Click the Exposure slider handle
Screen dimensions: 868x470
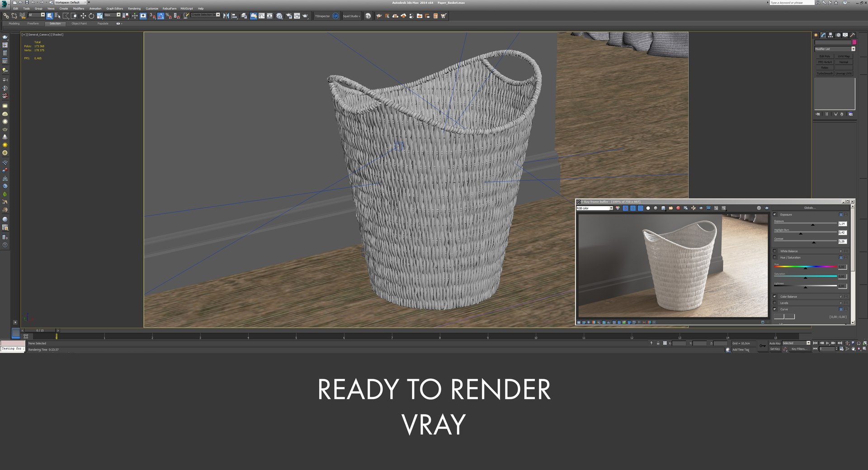(x=813, y=224)
